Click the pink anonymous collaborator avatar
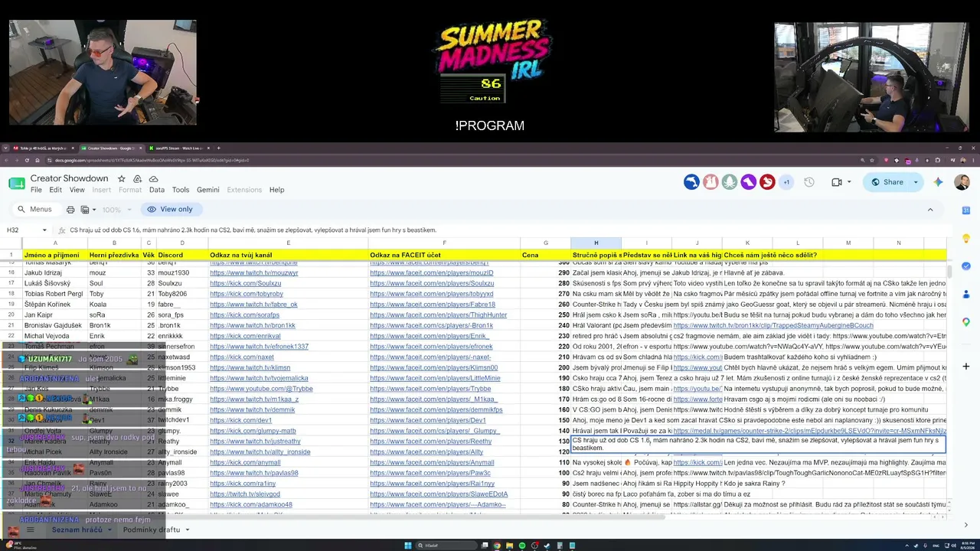The height and width of the screenshot is (551, 980). 710,182
